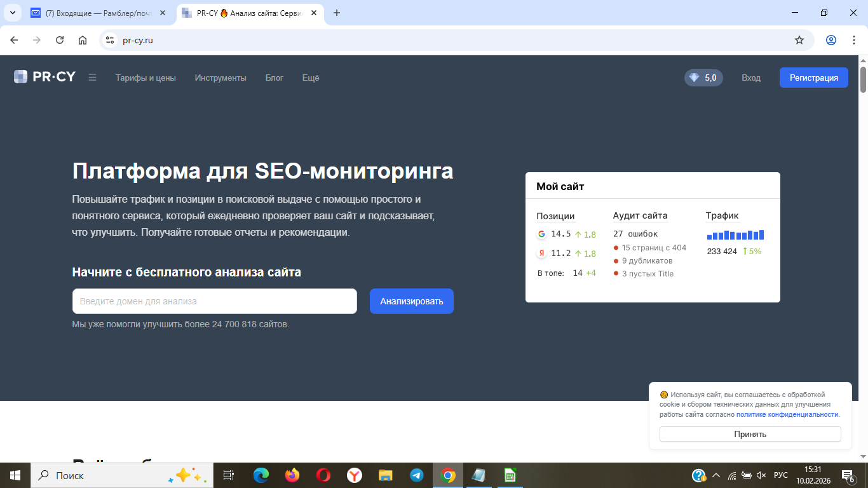
Task: Launch Opera from the taskbar
Action: point(323,475)
